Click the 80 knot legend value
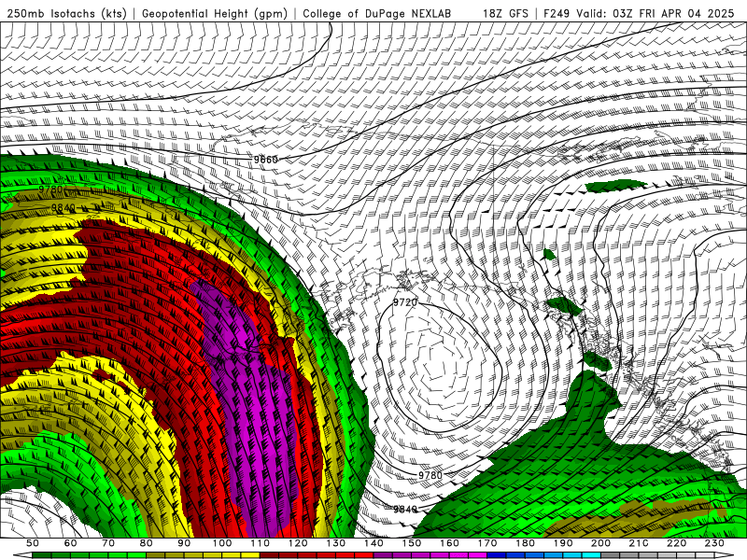The width and height of the screenshot is (747, 560). coord(147,543)
